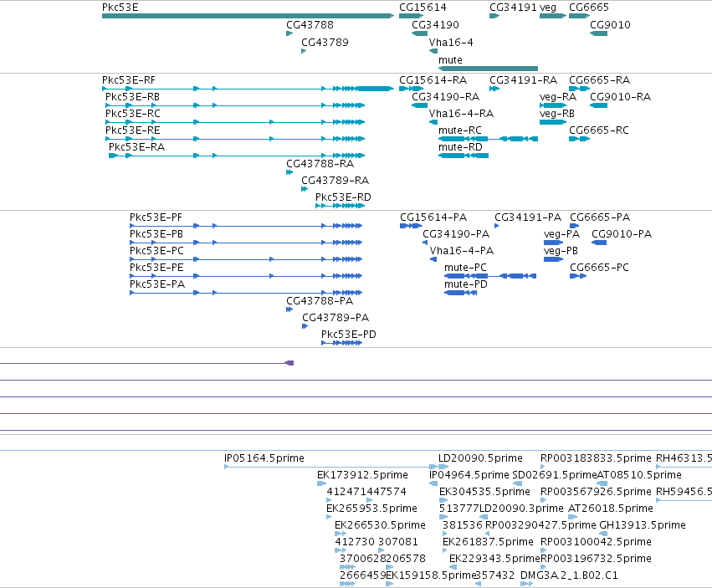Select EST EK265953.5prime
This screenshot has height=588, width=712.
tap(371, 509)
